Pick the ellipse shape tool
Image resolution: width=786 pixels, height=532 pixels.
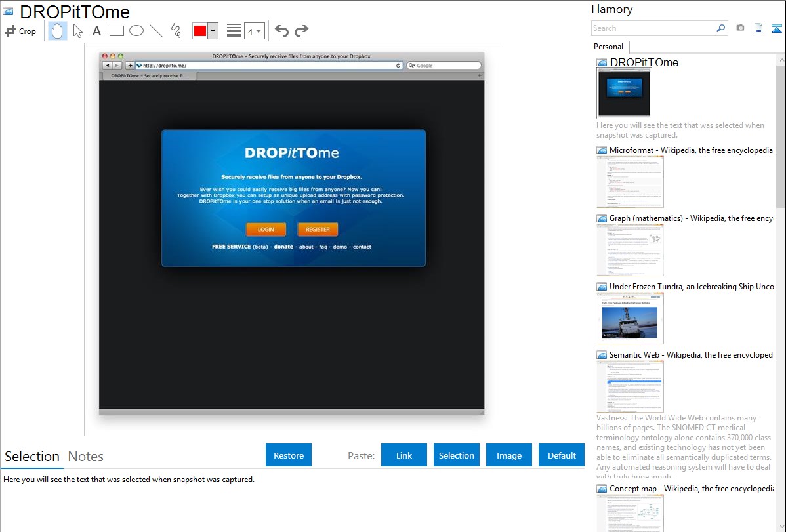click(136, 31)
